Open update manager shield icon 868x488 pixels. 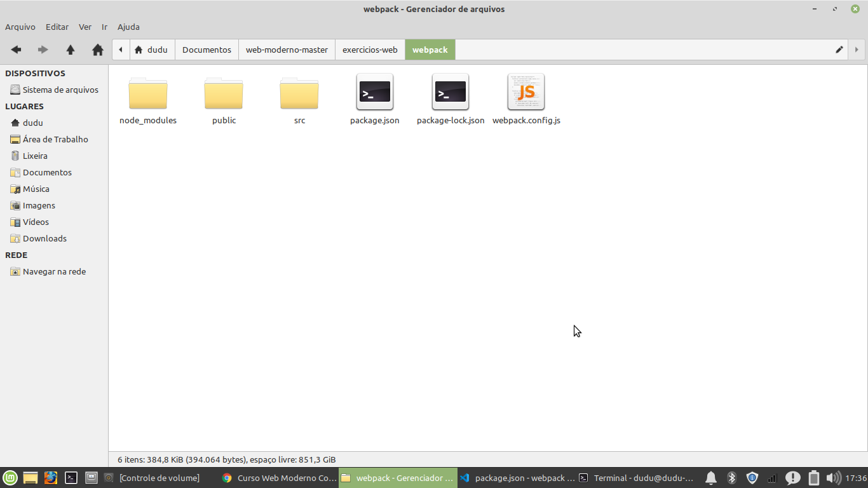752,478
